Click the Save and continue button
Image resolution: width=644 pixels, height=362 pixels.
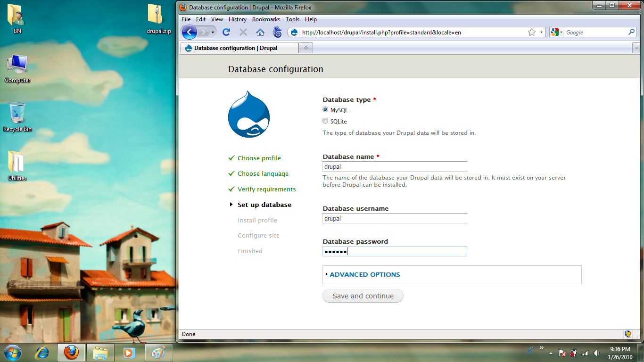pos(363,296)
